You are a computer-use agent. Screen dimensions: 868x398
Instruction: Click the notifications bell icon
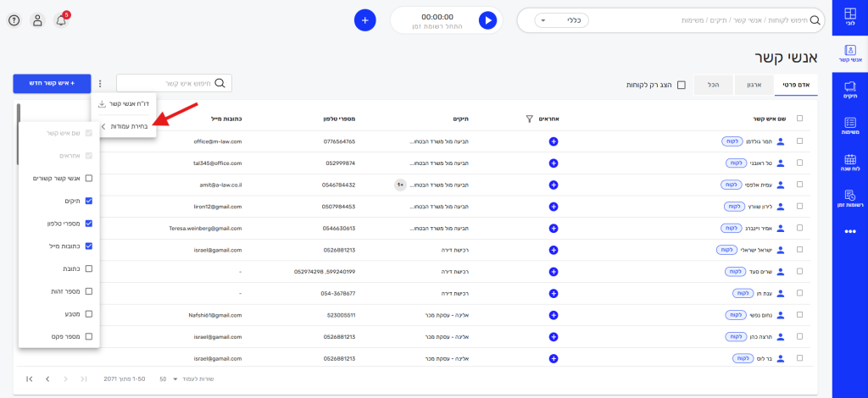pos(61,20)
